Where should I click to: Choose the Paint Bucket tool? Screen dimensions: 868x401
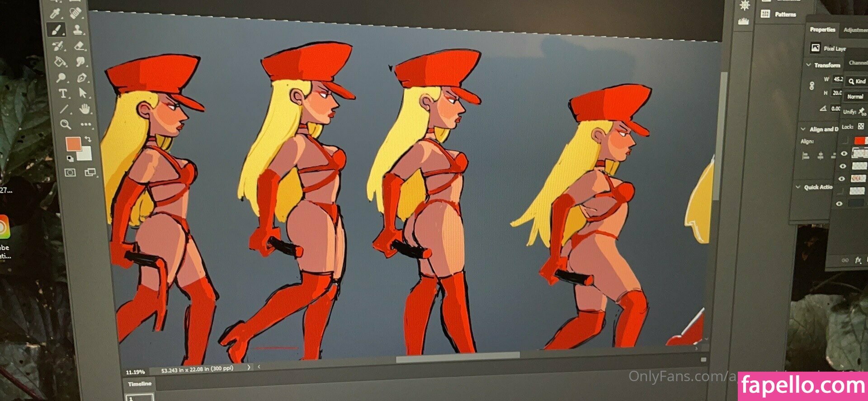click(x=59, y=61)
